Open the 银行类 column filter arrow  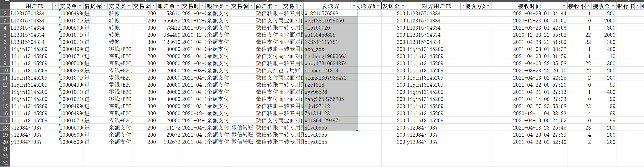(x=227, y=6)
